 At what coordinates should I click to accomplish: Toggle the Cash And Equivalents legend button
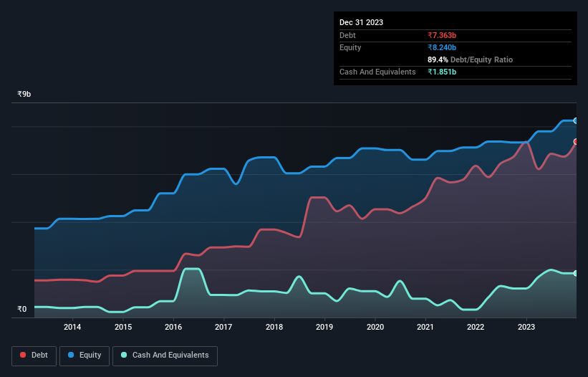[x=165, y=355]
